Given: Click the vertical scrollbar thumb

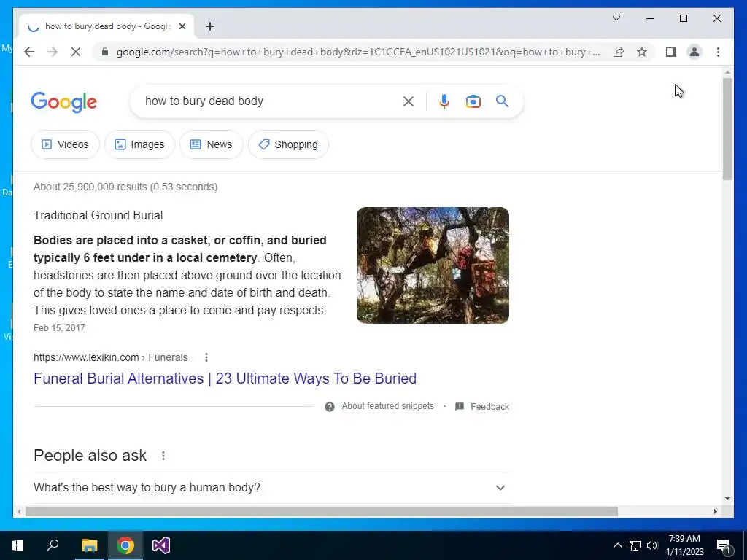Looking at the screenshot, I should click(x=727, y=128).
